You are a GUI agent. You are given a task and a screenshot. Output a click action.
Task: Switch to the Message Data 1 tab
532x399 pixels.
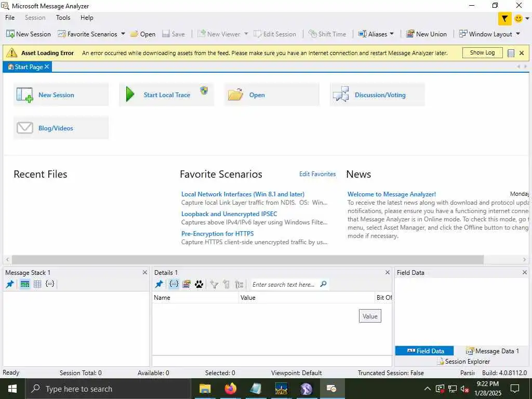coord(493,351)
